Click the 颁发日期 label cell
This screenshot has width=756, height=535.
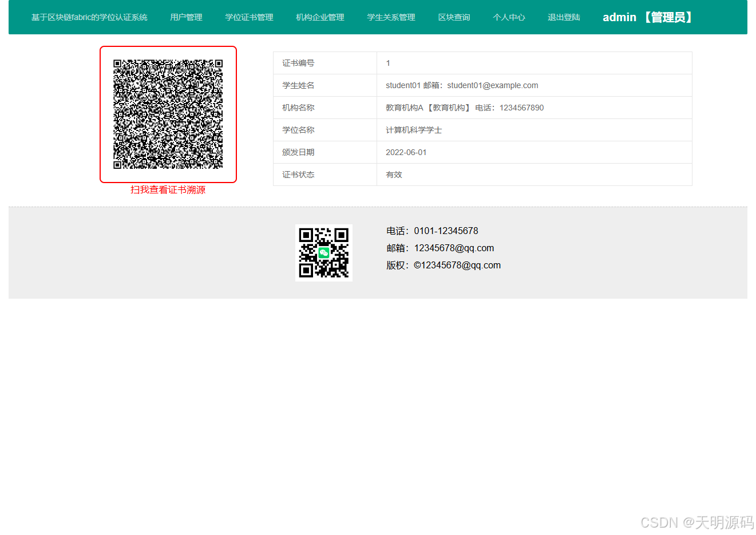click(x=325, y=152)
